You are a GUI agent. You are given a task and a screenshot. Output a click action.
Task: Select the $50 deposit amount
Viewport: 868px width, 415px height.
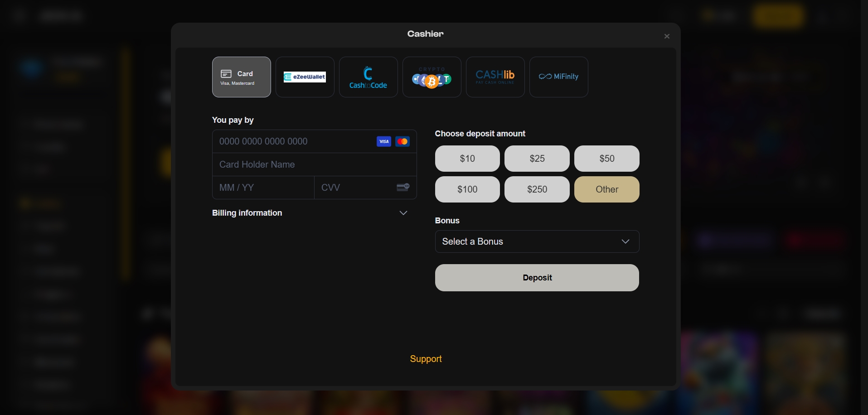click(x=607, y=159)
